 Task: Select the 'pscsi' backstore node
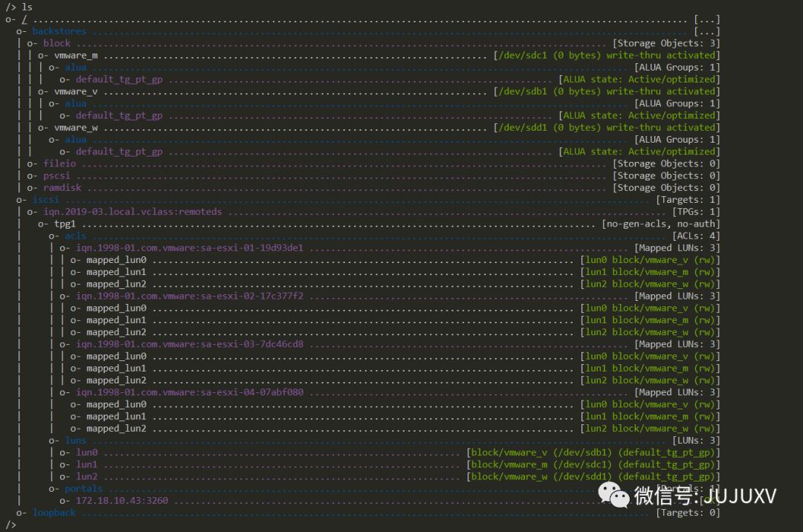57,175
